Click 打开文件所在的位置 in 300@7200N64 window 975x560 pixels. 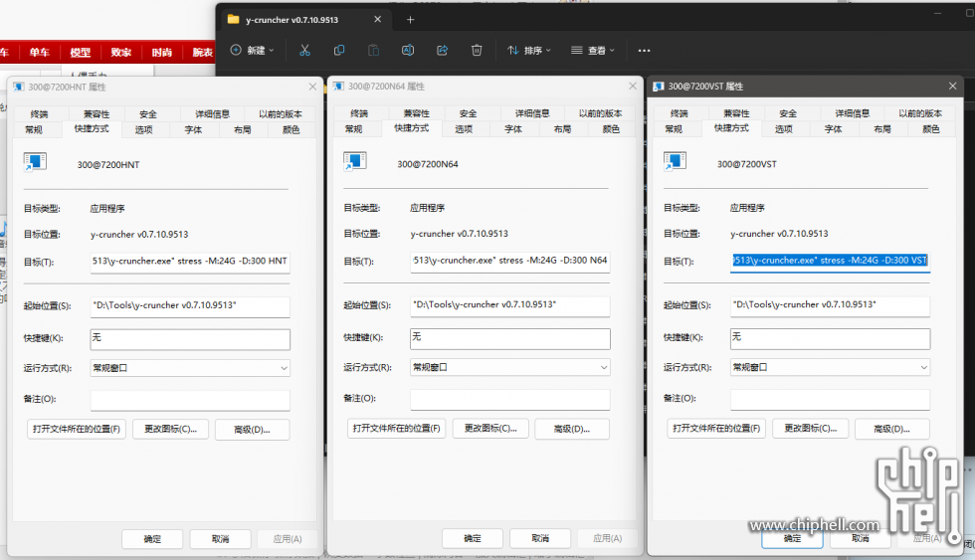click(396, 429)
